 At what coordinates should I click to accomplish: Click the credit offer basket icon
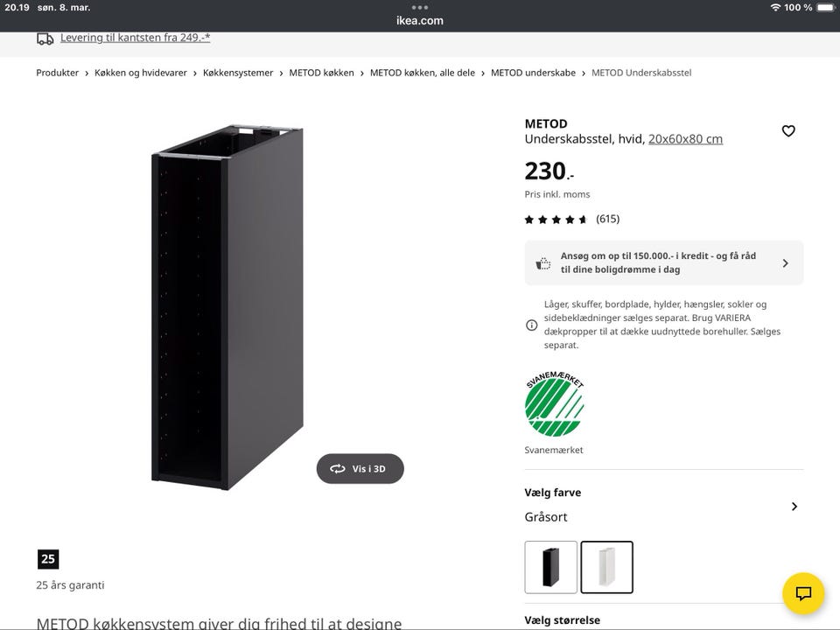(x=542, y=263)
